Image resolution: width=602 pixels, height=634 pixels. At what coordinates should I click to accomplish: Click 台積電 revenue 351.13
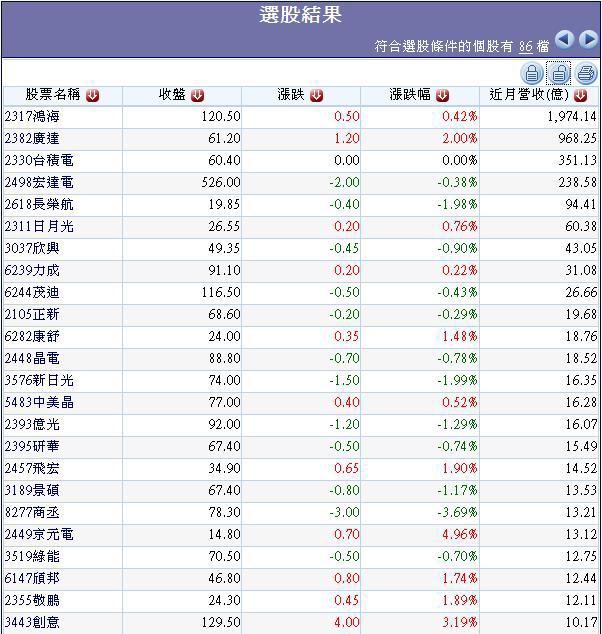[x=577, y=161]
